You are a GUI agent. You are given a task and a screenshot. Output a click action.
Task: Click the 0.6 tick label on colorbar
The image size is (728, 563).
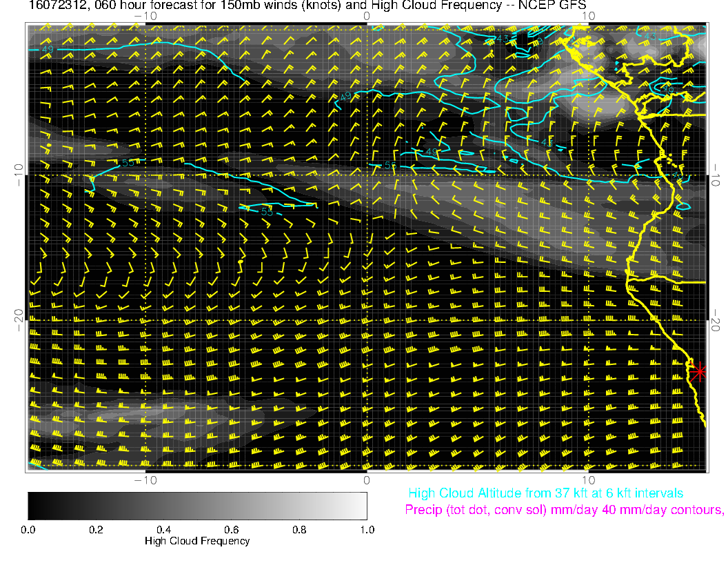click(x=231, y=530)
